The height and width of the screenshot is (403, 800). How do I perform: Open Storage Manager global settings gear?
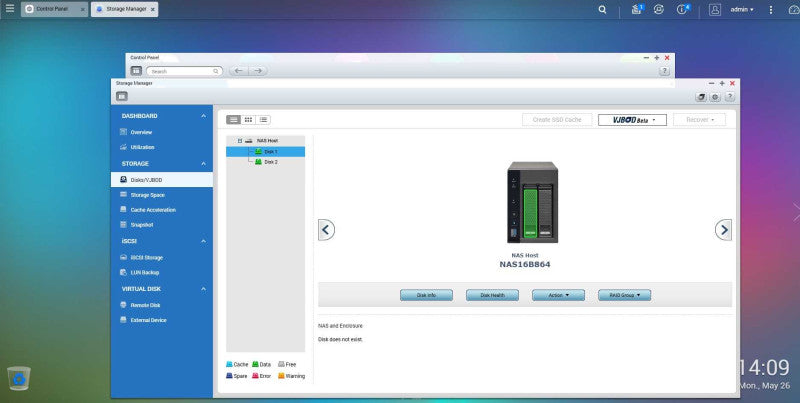pos(715,96)
